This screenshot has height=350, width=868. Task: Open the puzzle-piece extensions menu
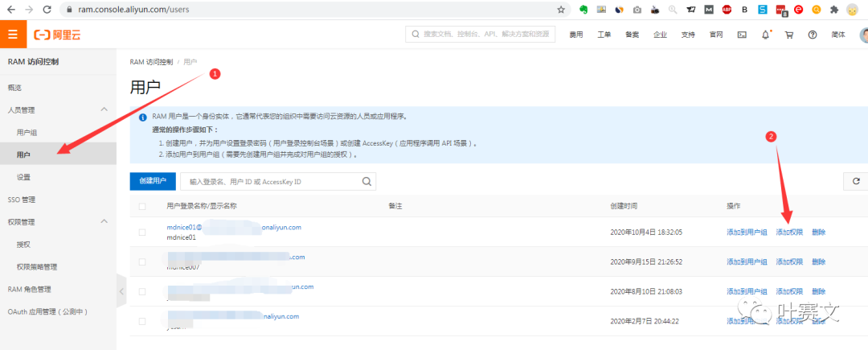pyautogui.click(x=834, y=10)
